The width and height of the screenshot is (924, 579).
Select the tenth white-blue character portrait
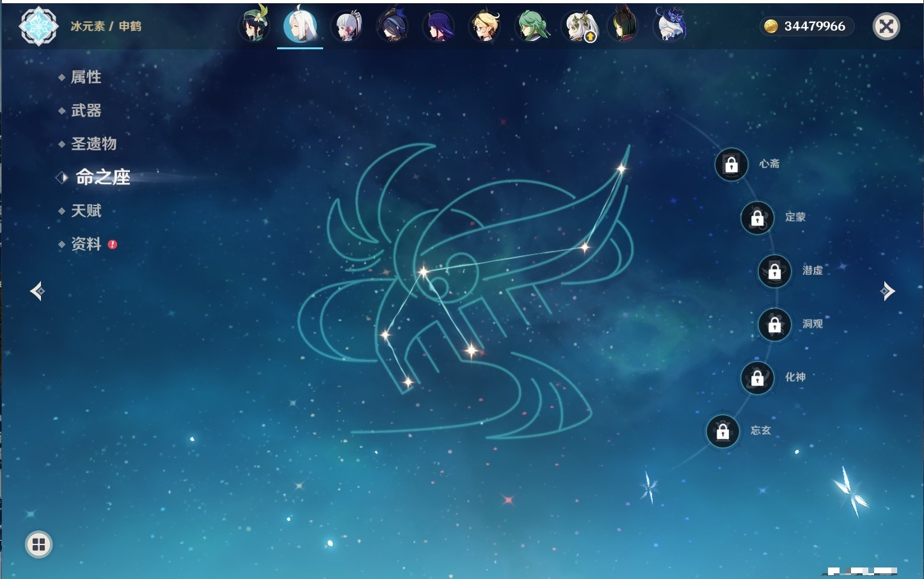670,26
